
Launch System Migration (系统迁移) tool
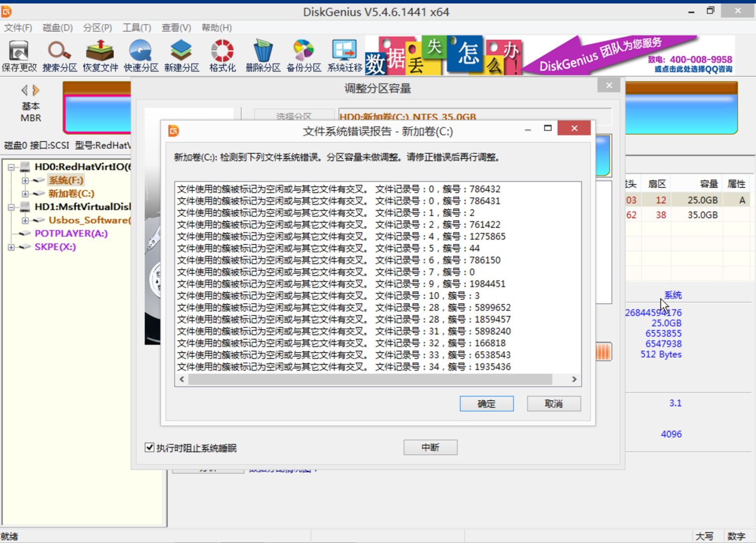pos(345,55)
